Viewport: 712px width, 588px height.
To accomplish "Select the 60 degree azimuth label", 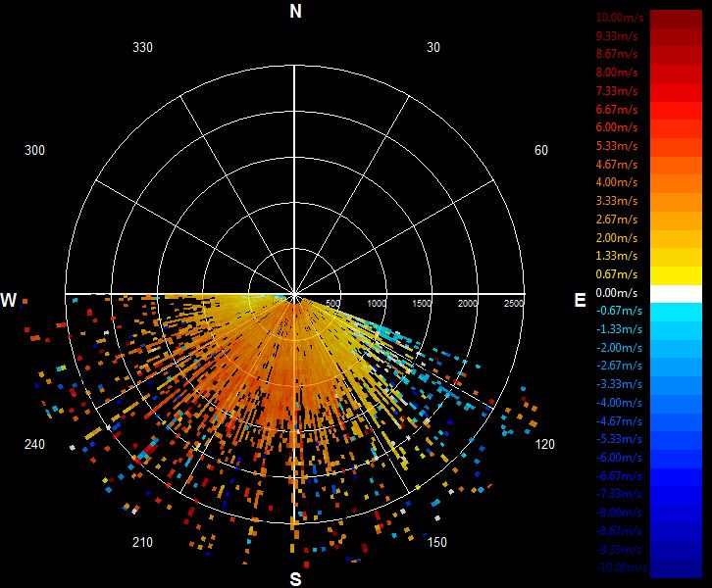I will (540, 150).
